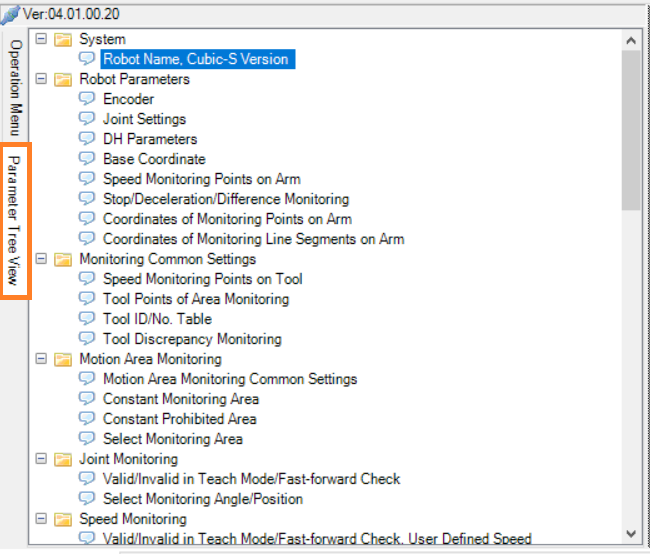Open Coordinates of Monitoring Points on Arm
Image resolution: width=650 pixels, height=554 pixels.
(x=227, y=219)
